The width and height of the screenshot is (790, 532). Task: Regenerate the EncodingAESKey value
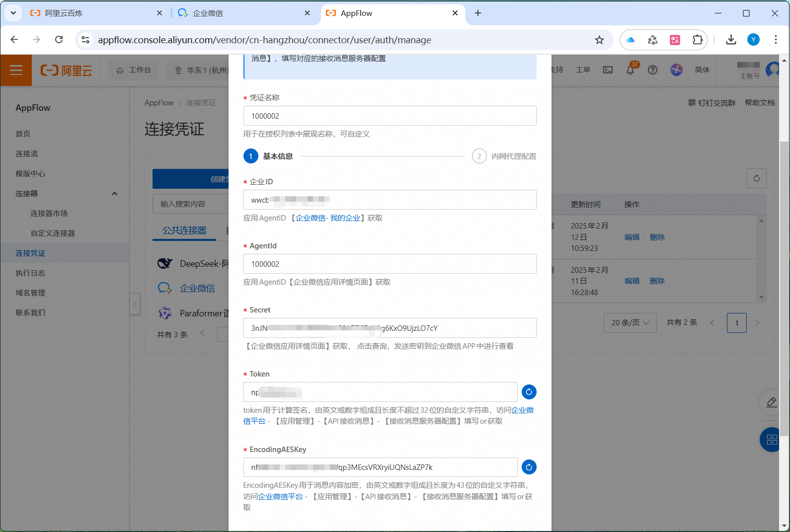pyautogui.click(x=529, y=467)
